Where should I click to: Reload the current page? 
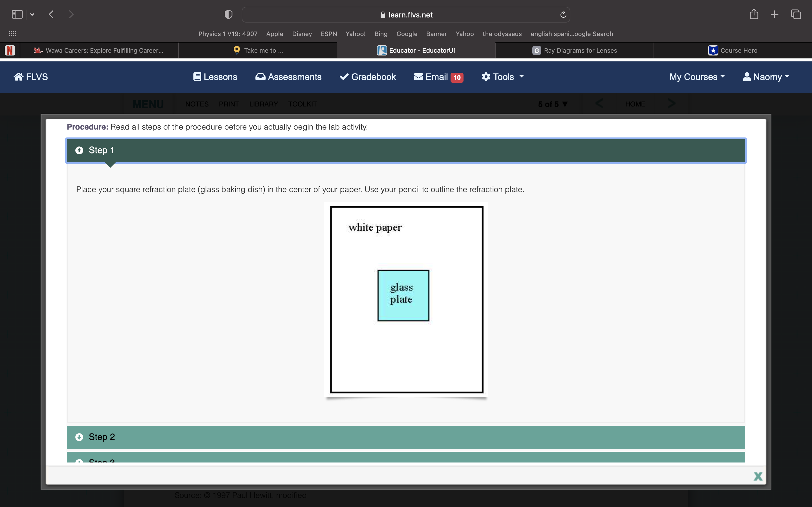point(562,14)
